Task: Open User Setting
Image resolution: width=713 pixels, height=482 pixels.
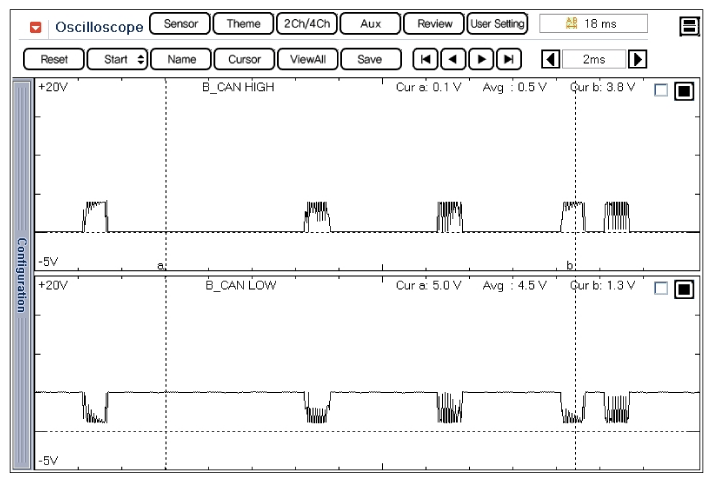Action: coord(497,24)
